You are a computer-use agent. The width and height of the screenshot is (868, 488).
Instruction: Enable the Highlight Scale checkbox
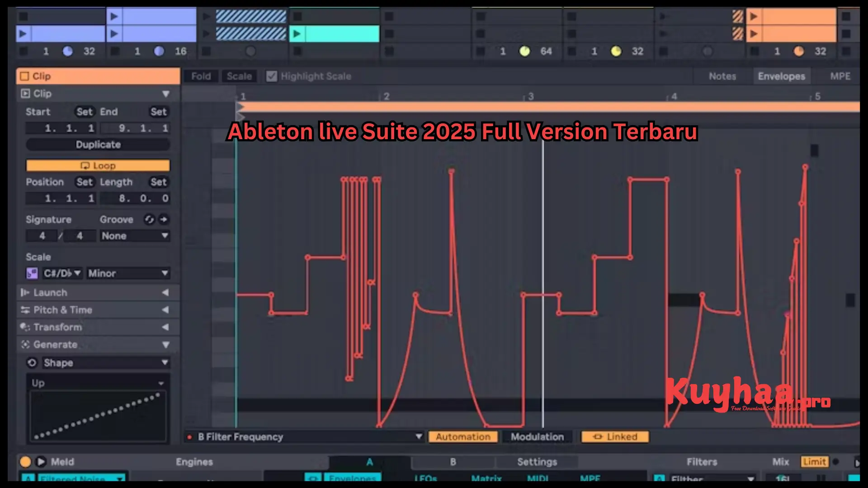[x=271, y=76]
